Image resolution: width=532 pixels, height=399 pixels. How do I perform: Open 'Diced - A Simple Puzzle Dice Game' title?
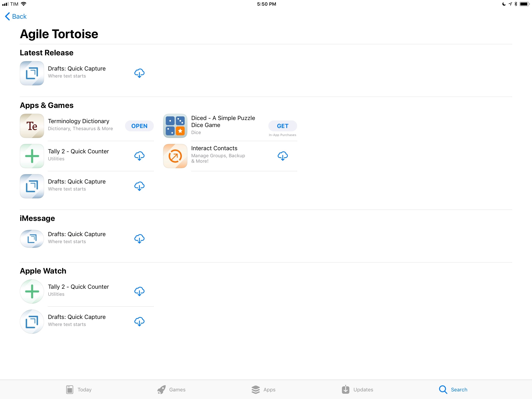(223, 122)
